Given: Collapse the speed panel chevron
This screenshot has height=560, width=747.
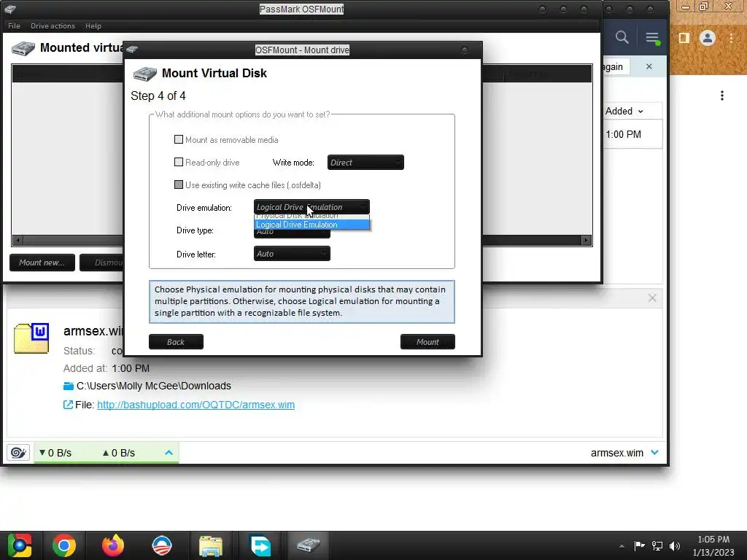Looking at the screenshot, I should (x=169, y=452).
